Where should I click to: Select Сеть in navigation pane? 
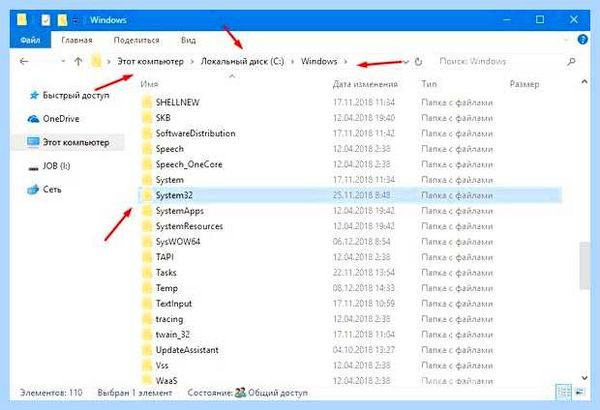pyautogui.click(x=52, y=189)
